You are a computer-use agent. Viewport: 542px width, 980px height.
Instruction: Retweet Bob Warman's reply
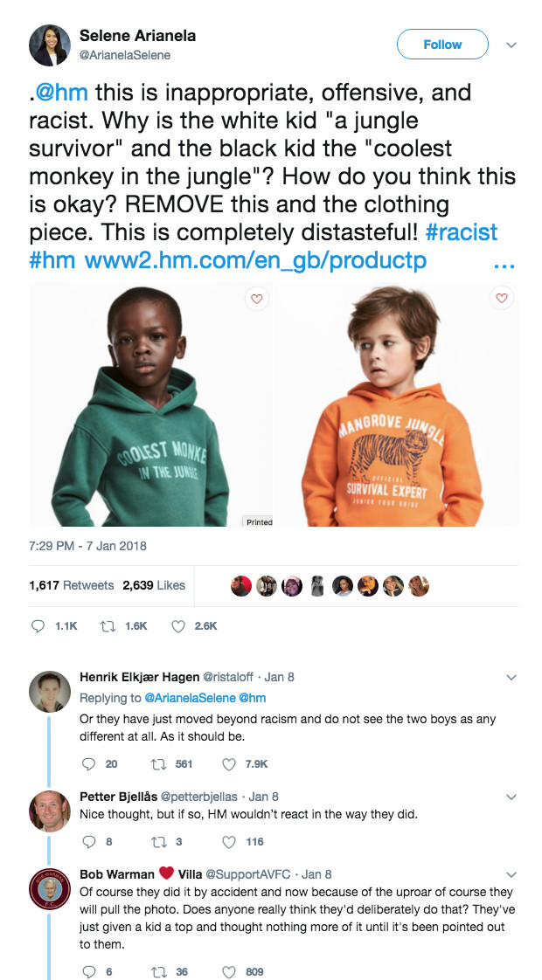159,971
